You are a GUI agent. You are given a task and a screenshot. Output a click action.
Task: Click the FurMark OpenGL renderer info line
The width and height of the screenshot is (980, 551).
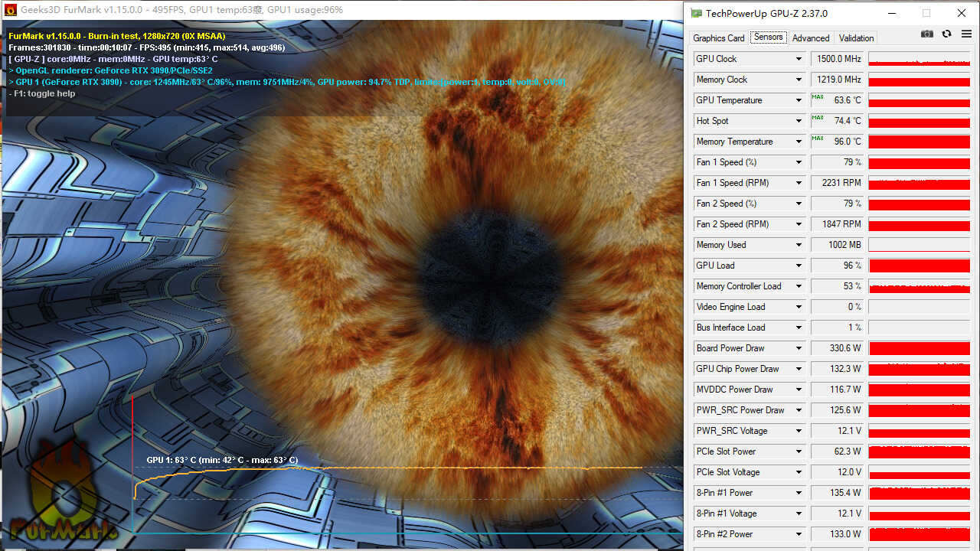click(110, 70)
